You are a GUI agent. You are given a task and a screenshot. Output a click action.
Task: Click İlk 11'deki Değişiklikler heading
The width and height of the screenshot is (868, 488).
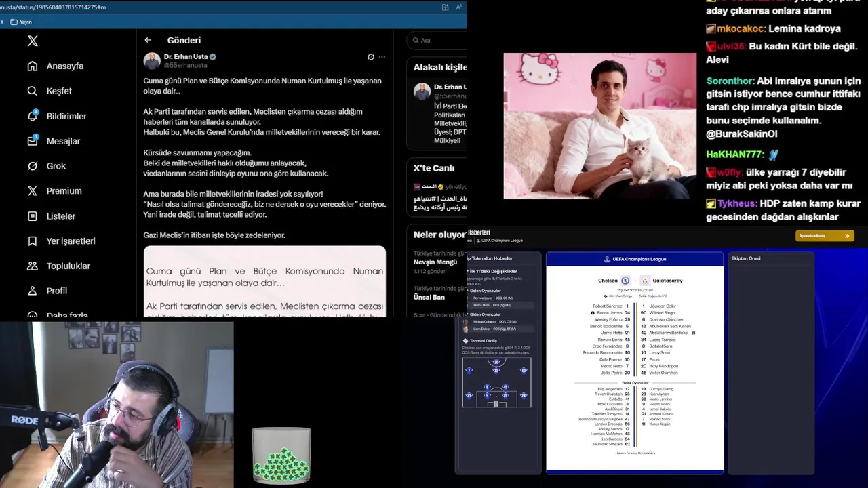point(493,271)
